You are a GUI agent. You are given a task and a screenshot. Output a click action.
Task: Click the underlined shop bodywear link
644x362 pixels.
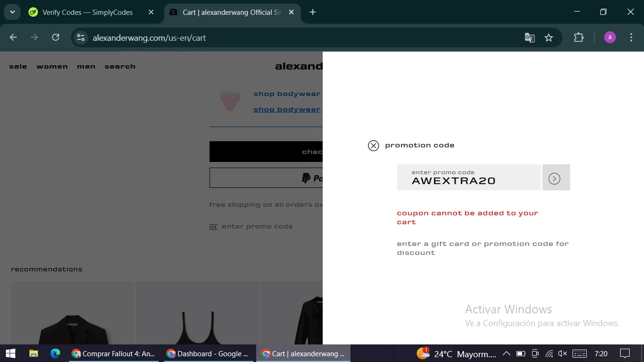(287, 110)
